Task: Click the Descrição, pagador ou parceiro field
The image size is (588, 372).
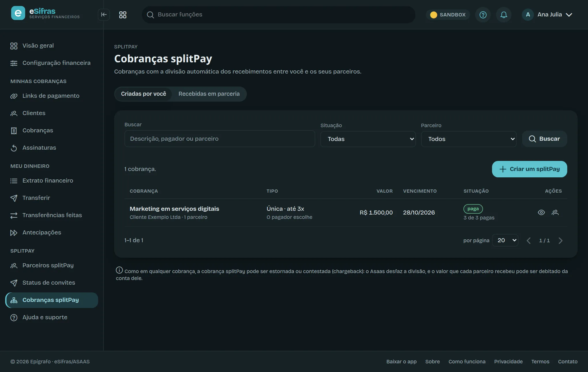Action: (220, 139)
